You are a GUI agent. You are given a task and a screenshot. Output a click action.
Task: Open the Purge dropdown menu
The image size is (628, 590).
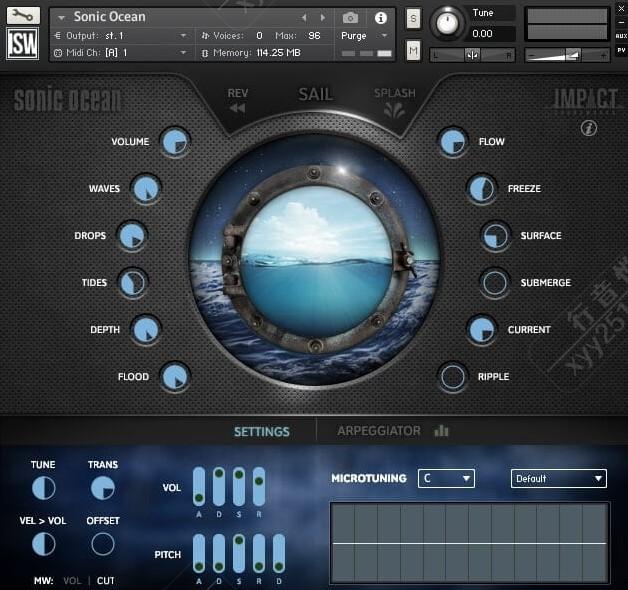(364, 36)
